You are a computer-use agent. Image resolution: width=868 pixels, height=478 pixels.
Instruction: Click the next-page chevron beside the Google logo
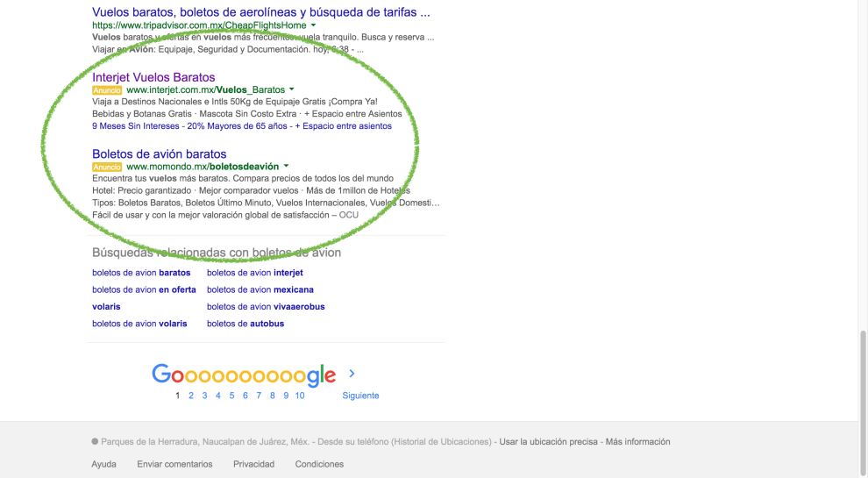point(352,374)
